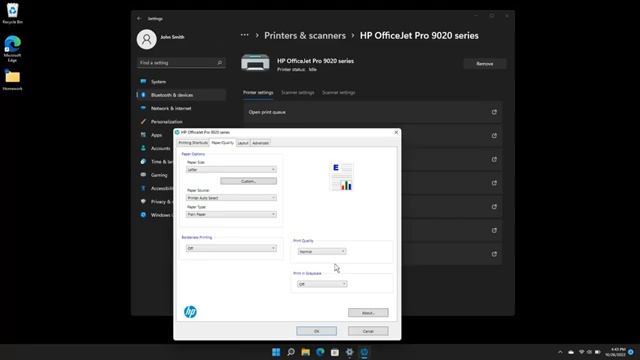Image resolution: width=640 pixels, height=360 pixels.
Task: Open the Recycle Bin desktop icon
Action: coord(12,13)
